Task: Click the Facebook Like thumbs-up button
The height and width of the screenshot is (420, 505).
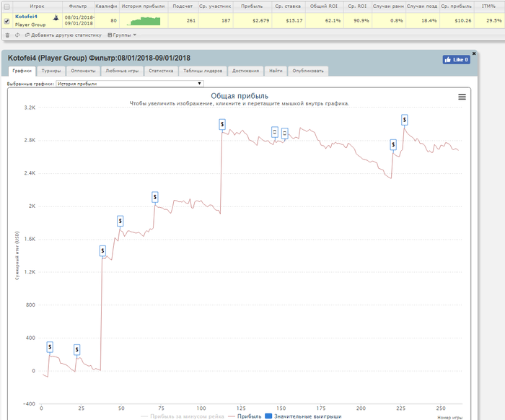Action: pyautogui.click(x=456, y=60)
